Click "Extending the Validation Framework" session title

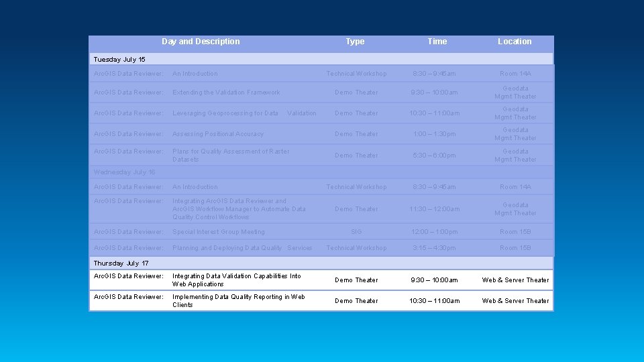point(226,93)
